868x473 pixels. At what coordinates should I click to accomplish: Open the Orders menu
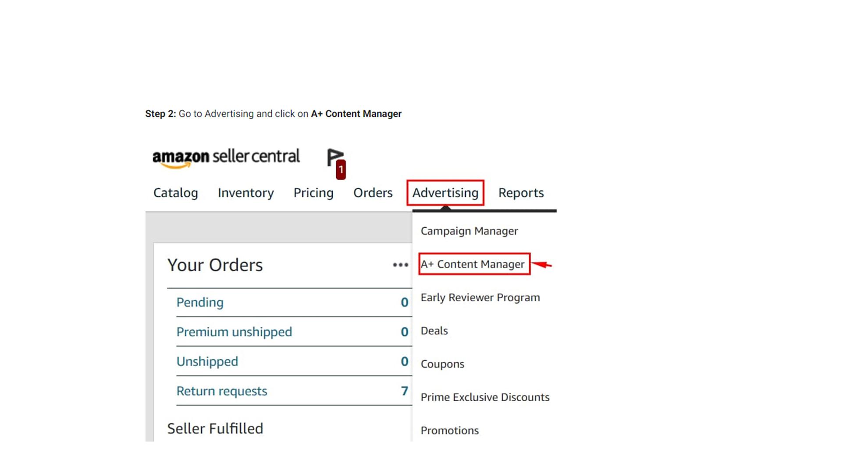[x=373, y=193]
